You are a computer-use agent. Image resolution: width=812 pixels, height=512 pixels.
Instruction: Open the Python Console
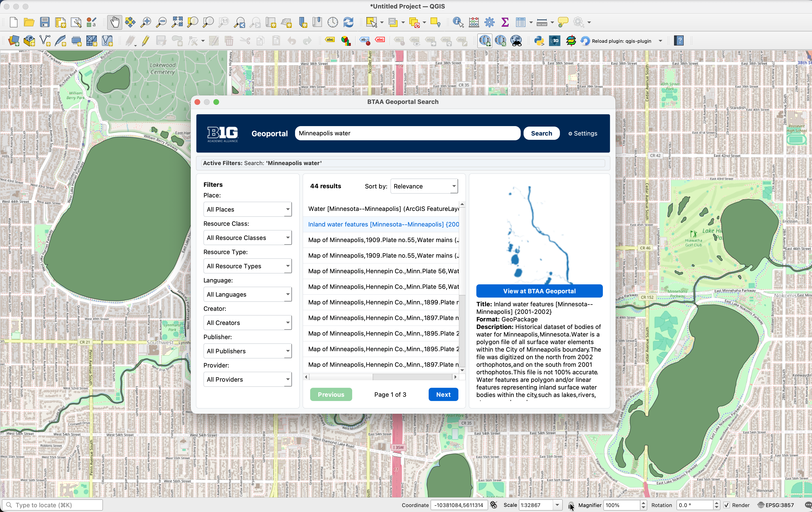click(x=539, y=40)
